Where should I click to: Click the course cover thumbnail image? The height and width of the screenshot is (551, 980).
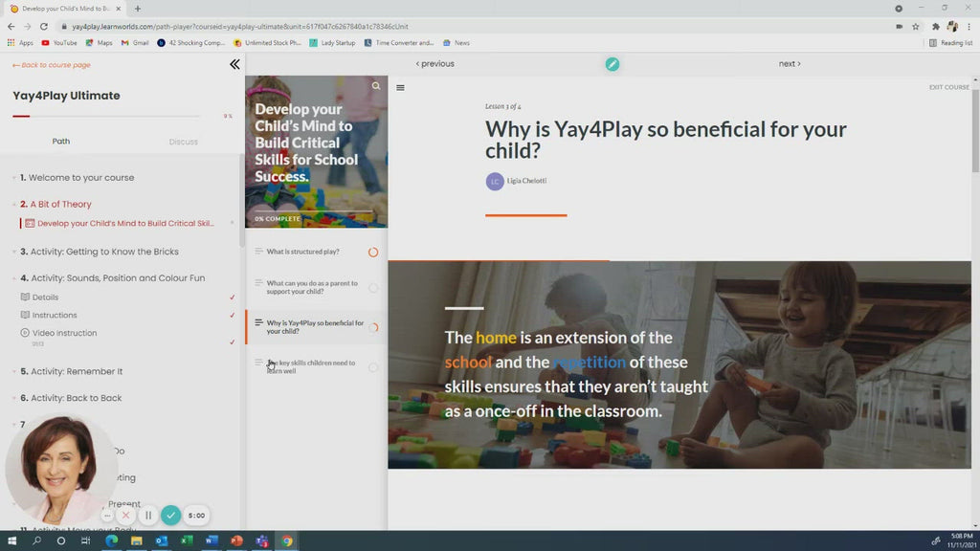click(316, 152)
